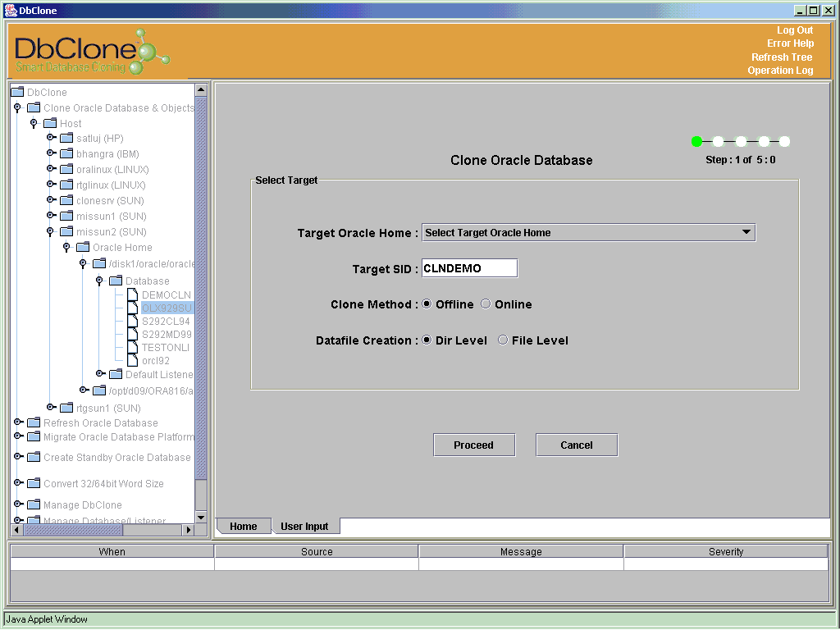840x630 pixels.
Task: Click the DEMOCLN database file icon
Action: 132,294
